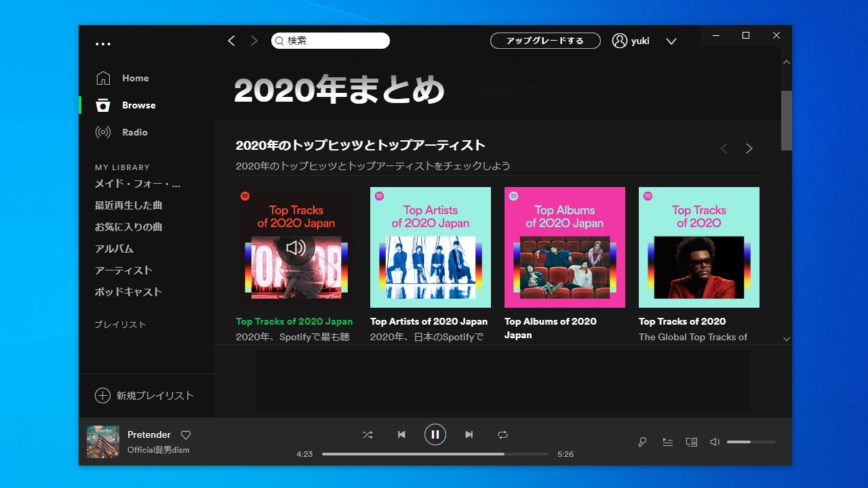
Task: Open Home in the sidebar
Action: (135, 78)
